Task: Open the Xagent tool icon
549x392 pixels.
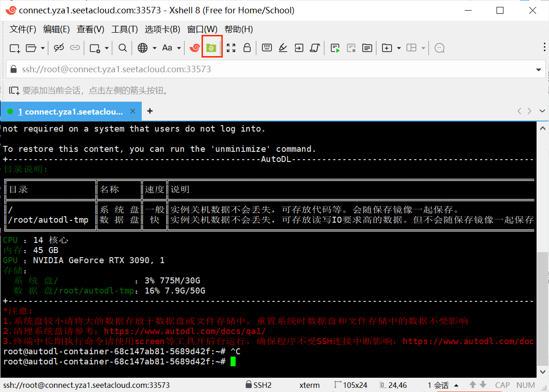Action: click(194, 47)
